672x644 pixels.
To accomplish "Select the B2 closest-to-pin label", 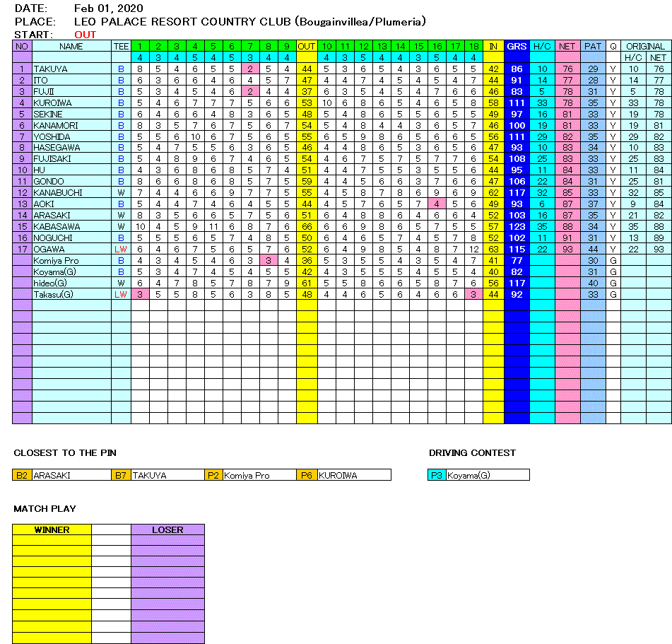I will tap(23, 476).
